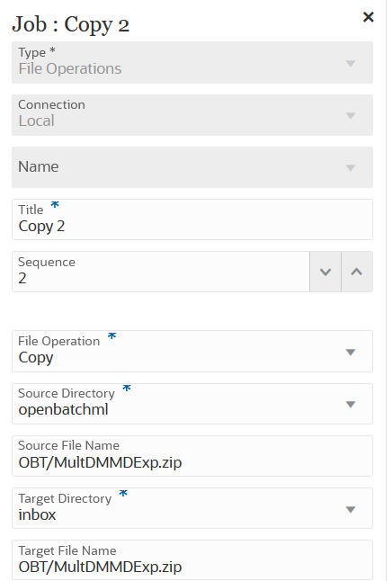392x581 pixels.
Task: Focus the Sequence number input
Action: 161,272
